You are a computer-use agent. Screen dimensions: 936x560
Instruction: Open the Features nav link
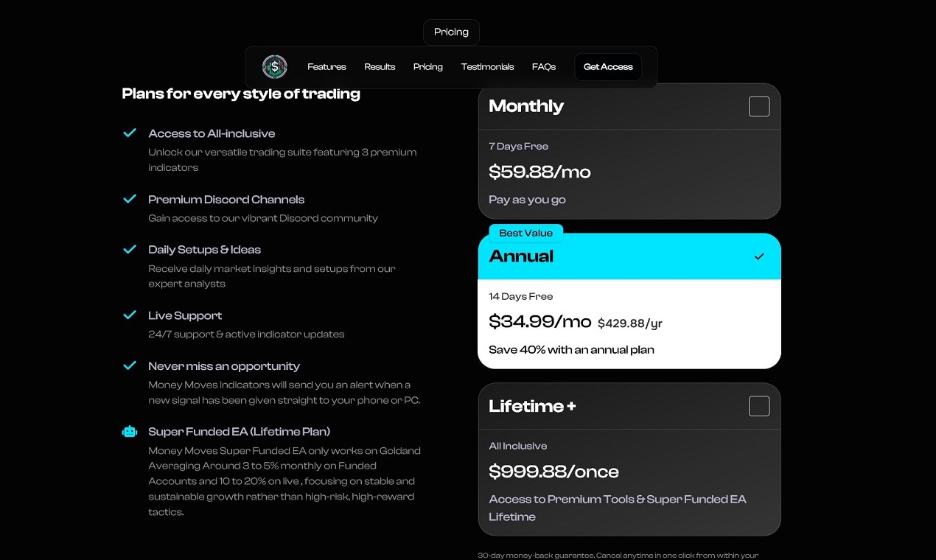[x=326, y=67]
